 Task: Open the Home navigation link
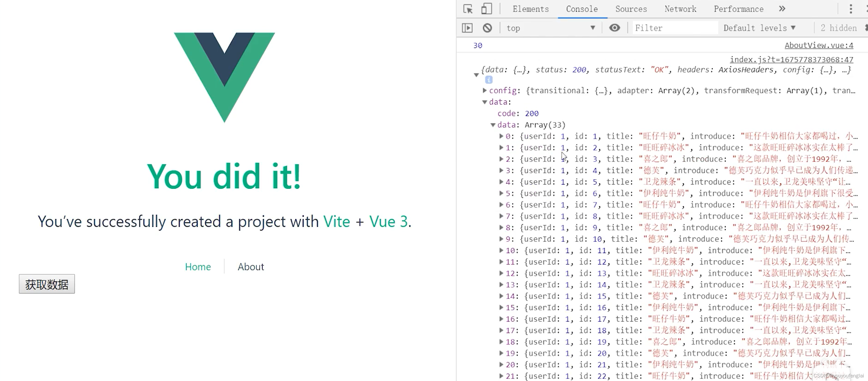pos(198,267)
